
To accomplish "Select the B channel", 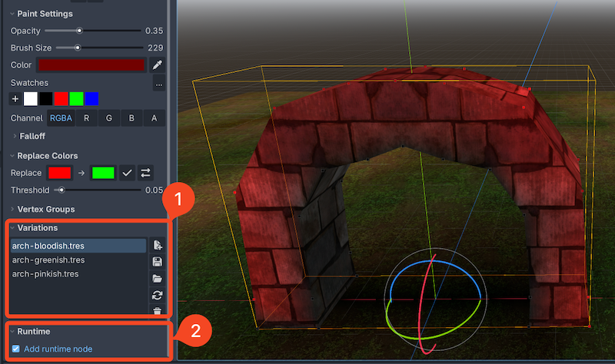I will (131, 118).
